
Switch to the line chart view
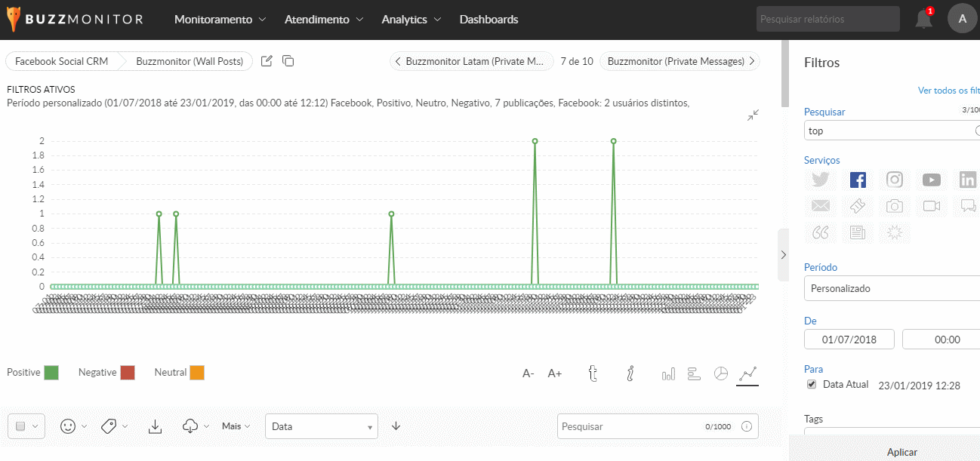coord(747,373)
